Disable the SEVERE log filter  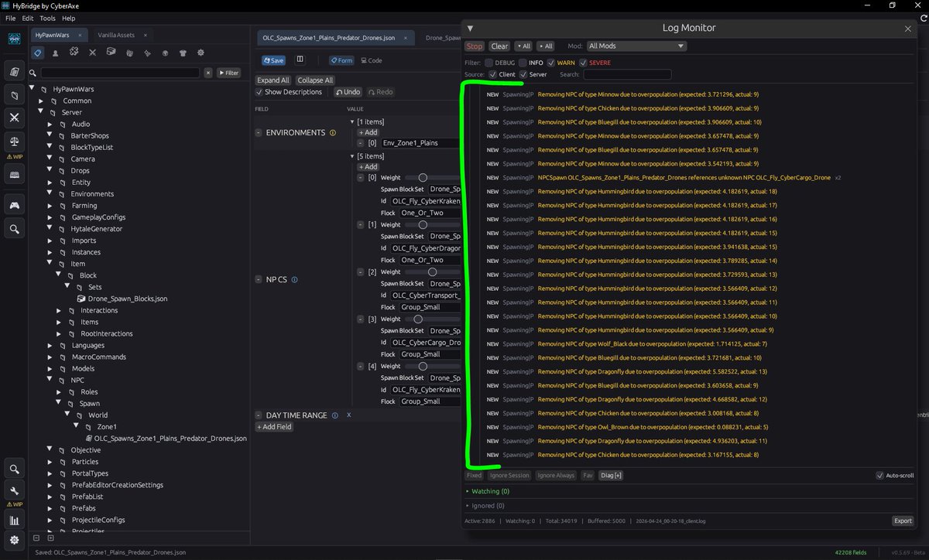(x=583, y=63)
